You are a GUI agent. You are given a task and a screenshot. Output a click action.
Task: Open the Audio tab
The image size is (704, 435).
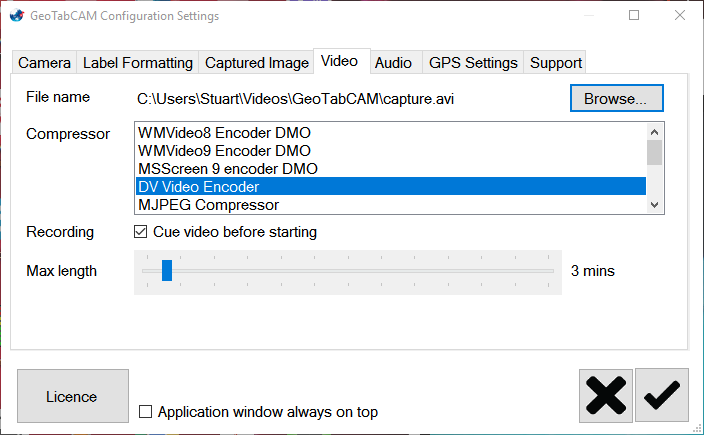tap(393, 62)
